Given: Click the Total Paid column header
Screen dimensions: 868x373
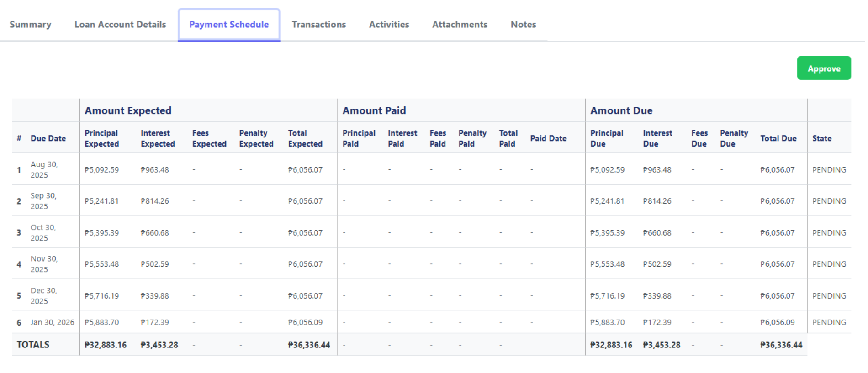Looking at the screenshot, I should pyautogui.click(x=508, y=138).
